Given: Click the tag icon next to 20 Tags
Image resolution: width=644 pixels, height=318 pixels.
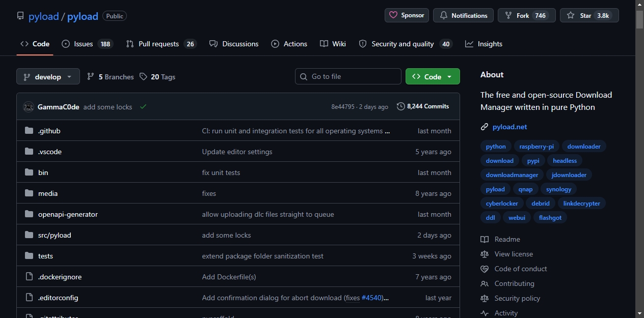Looking at the screenshot, I should point(143,76).
